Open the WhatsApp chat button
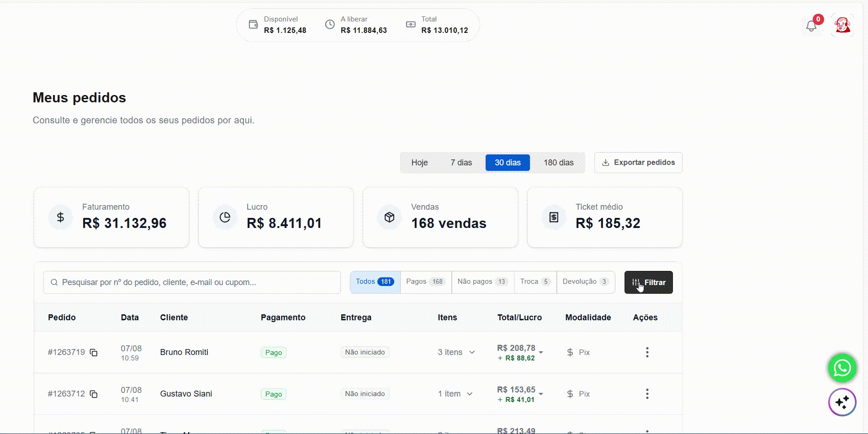Screen dimensions: 868x434 point(842,368)
